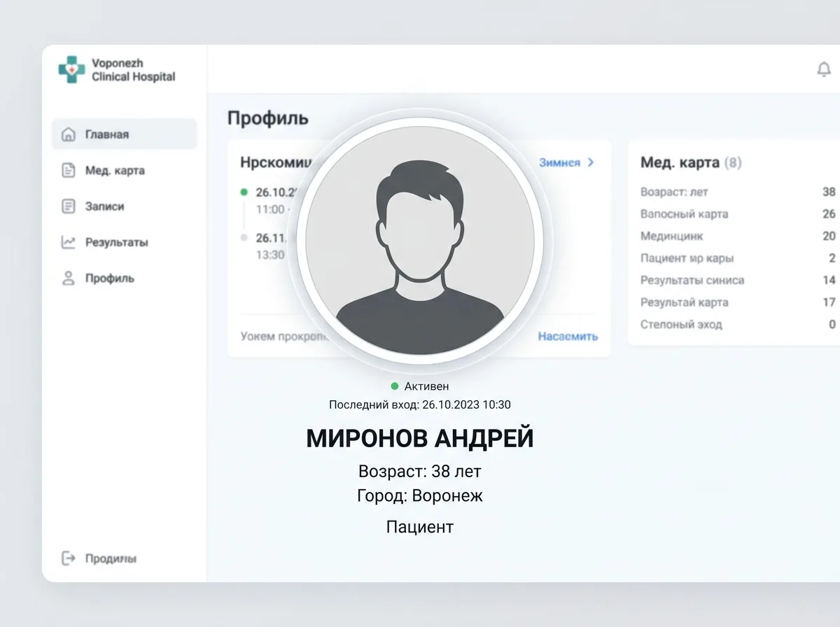
Task: Click the Результаты синиса row
Action: tap(738, 280)
